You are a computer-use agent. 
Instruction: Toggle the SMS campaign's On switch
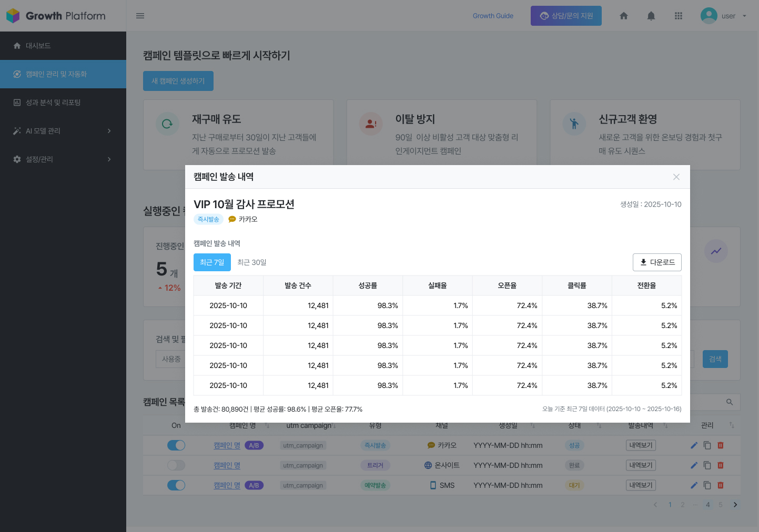176,485
